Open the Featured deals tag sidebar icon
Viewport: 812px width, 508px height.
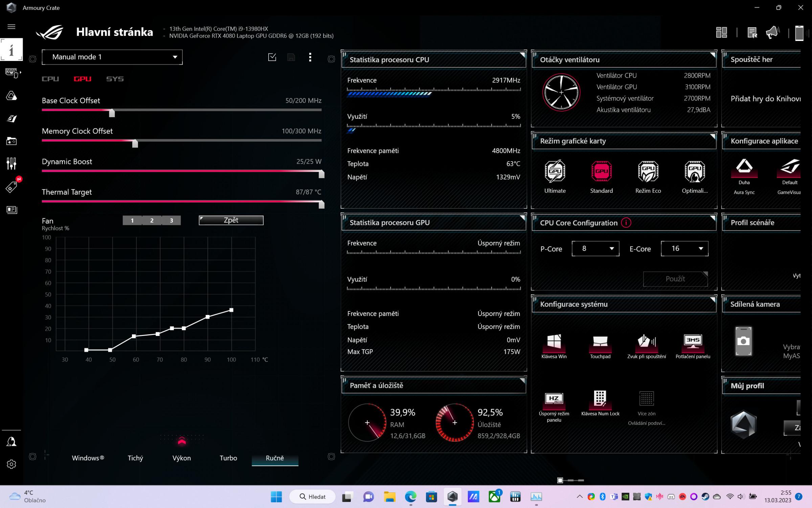tap(11, 187)
